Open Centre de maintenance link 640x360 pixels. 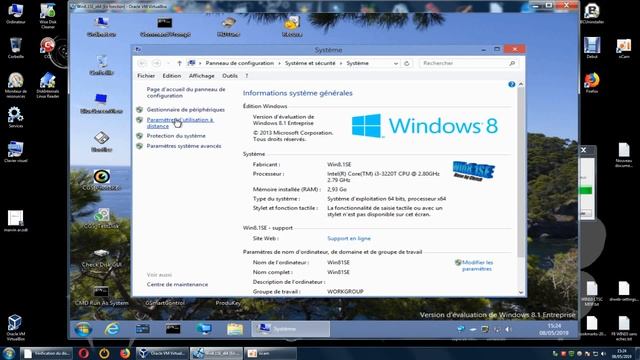pos(177,284)
